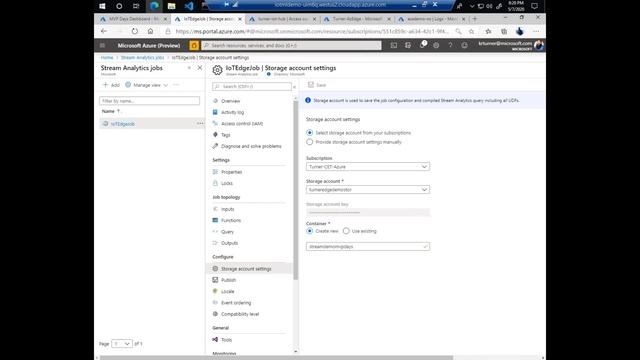Open Properties under Settings

point(231,172)
